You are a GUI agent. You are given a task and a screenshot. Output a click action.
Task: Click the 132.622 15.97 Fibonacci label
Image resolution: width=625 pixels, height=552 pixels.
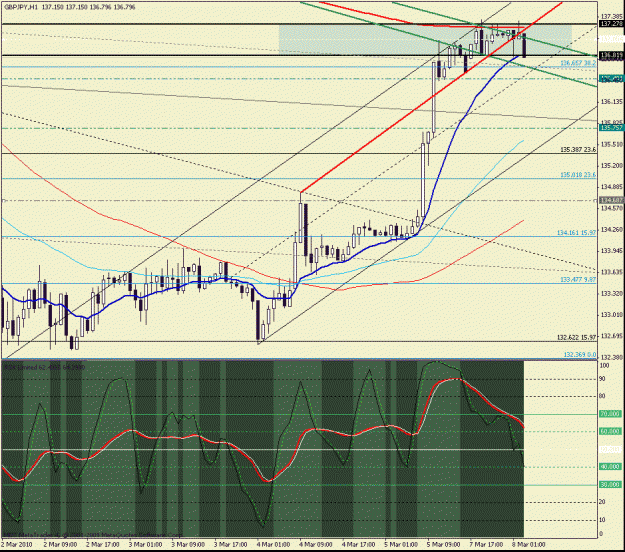point(576,338)
